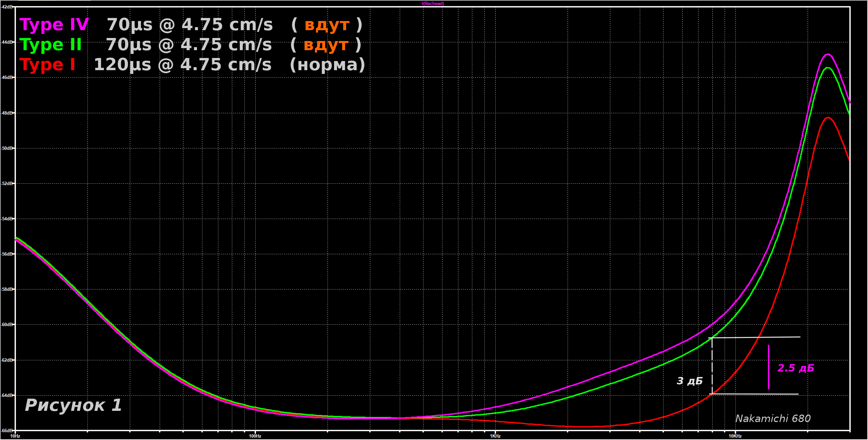Click the magenta '2.5 дБ' annotation

coord(795,368)
